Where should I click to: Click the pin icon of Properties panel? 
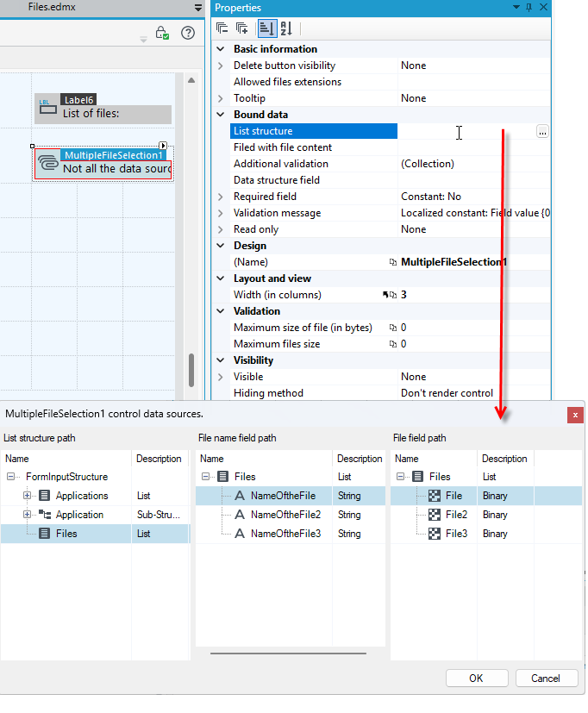(x=529, y=7)
